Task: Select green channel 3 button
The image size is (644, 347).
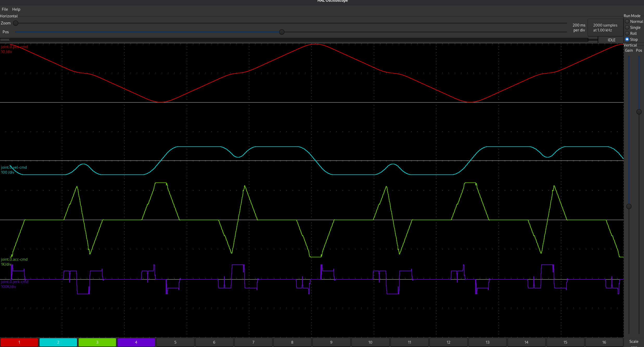Action: coord(97,342)
